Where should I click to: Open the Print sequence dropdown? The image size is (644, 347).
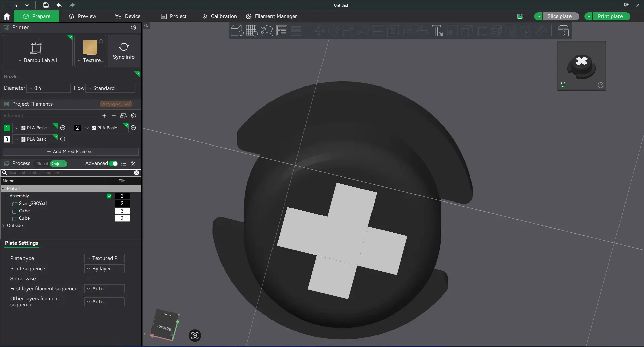(104, 269)
